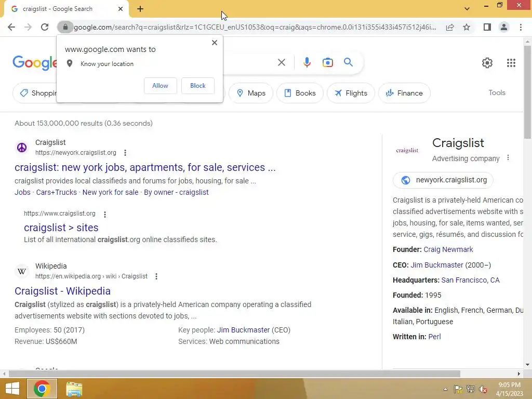The height and width of the screenshot is (399, 532).
Task: Click the scroll right arrow
Action: (519, 374)
